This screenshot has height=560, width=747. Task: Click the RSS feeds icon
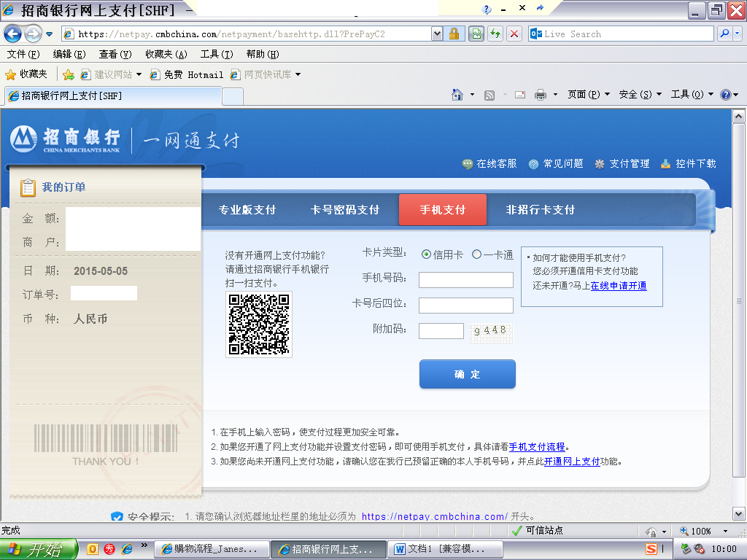coord(489,95)
